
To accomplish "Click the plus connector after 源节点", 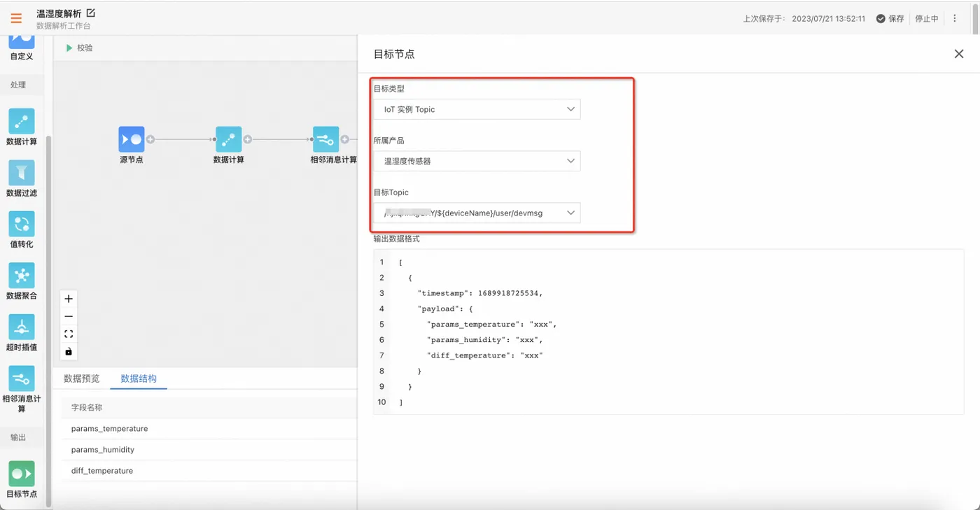I will 150,140.
